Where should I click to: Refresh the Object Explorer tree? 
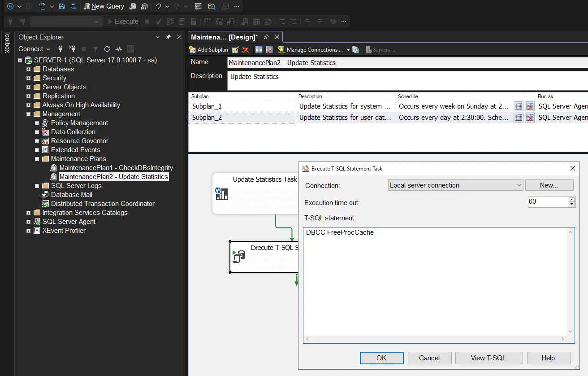tap(107, 49)
